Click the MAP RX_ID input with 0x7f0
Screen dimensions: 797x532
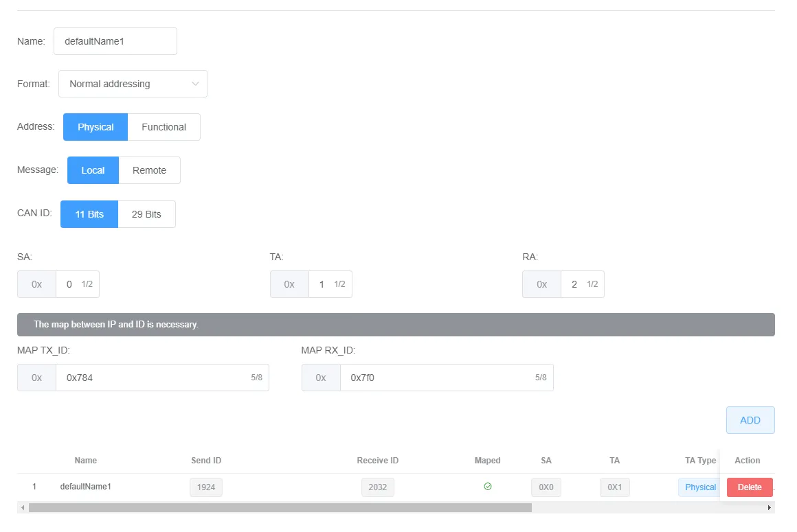click(447, 378)
